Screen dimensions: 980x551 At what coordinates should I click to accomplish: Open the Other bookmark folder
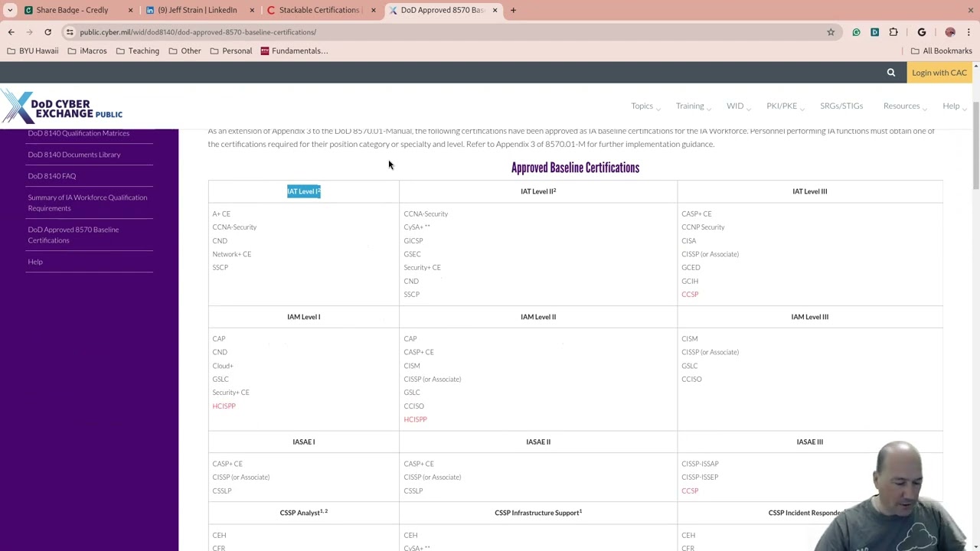184,51
